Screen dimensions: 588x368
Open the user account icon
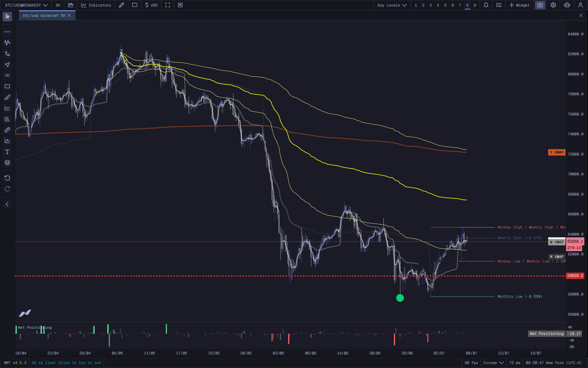click(580, 5)
